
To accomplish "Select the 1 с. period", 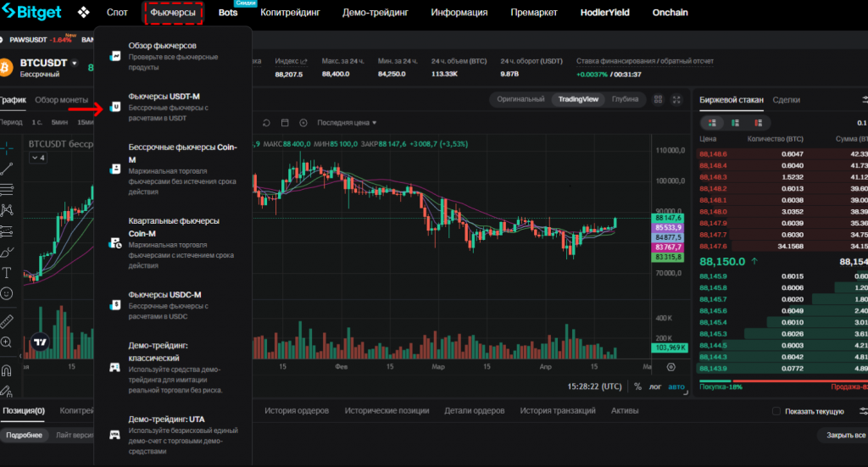I will point(37,122).
